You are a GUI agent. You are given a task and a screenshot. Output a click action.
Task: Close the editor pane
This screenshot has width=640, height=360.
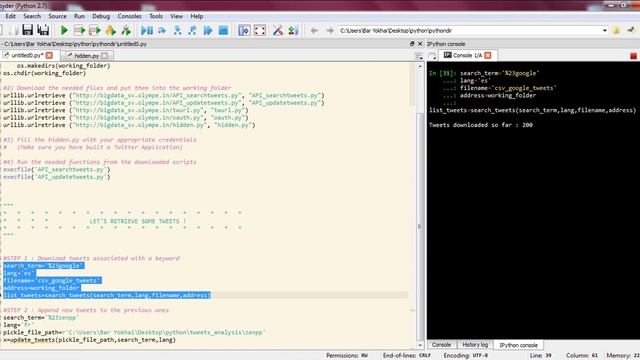tap(420, 44)
